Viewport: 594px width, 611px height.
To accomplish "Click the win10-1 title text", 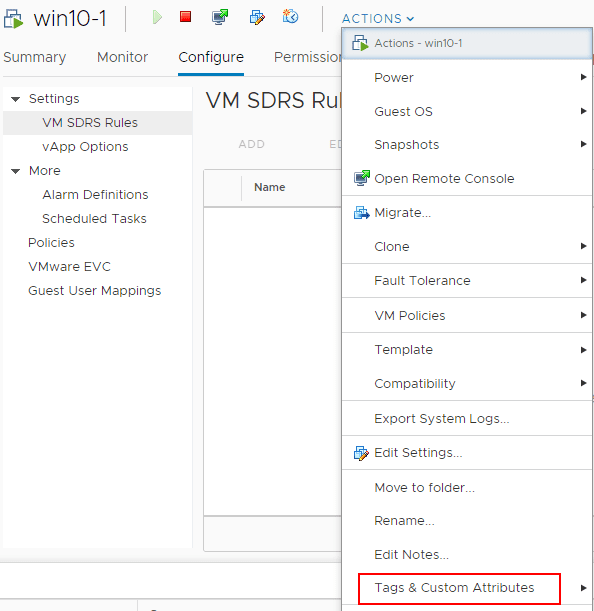I will click(70, 19).
